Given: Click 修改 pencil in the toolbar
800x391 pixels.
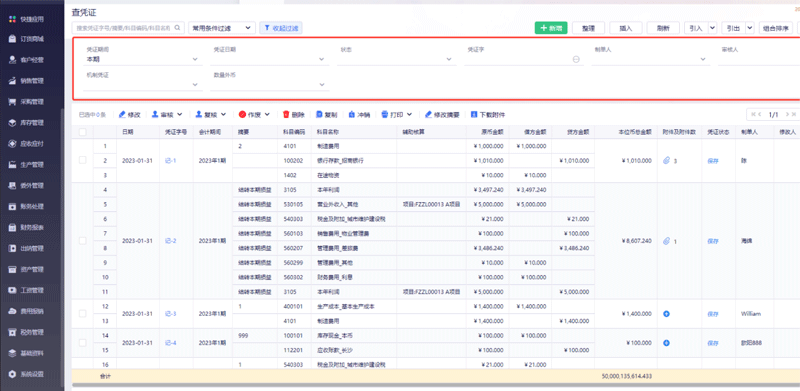Looking at the screenshot, I should tap(130, 115).
